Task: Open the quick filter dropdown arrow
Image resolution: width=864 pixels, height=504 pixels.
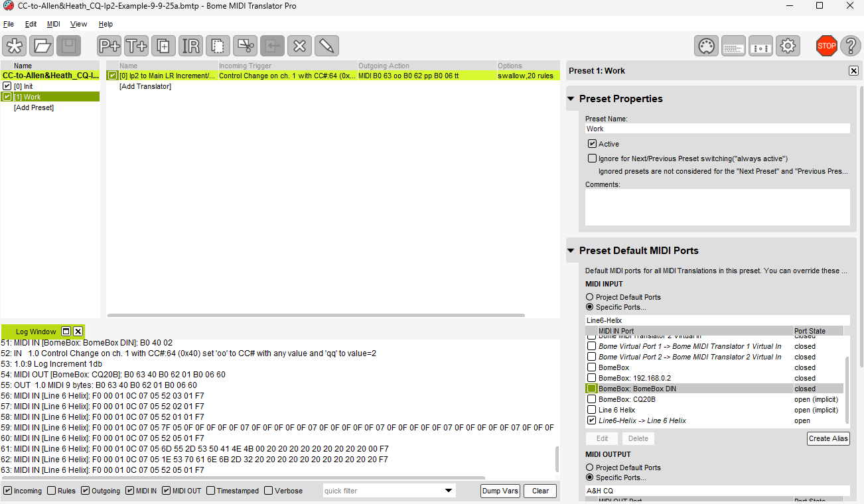Action: pyautogui.click(x=448, y=491)
